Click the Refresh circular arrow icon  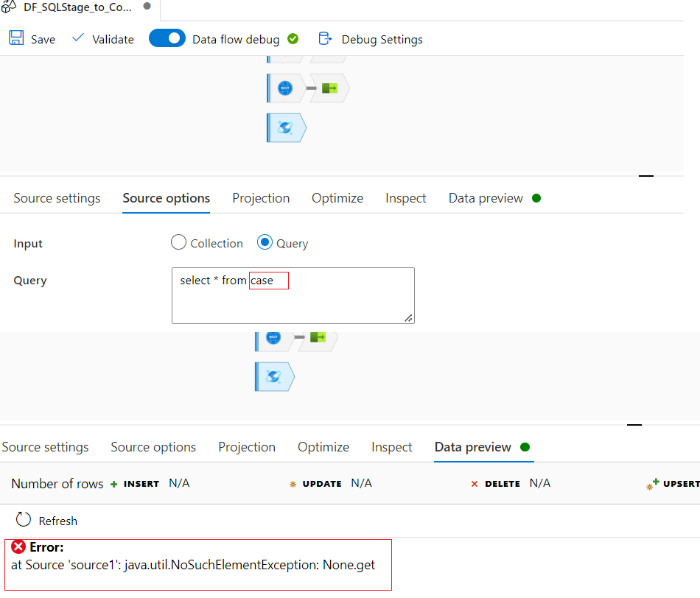(x=24, y=520)
